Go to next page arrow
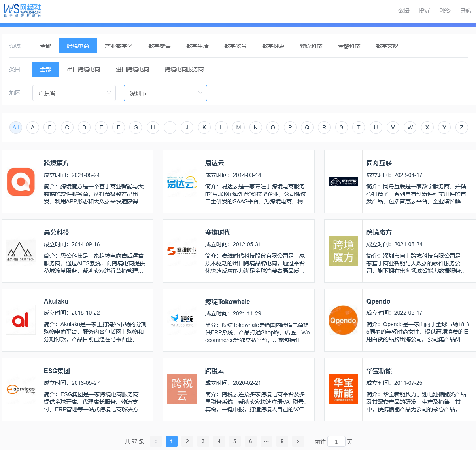The height and width of the screenshot is (450, 476). click(298, 441)
